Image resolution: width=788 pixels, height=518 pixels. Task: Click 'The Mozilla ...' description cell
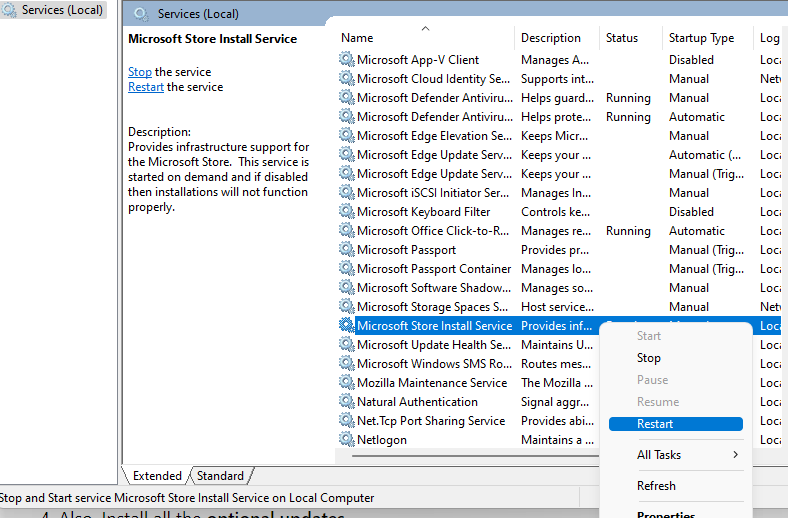pyautogui.click(x=557, y=382)
